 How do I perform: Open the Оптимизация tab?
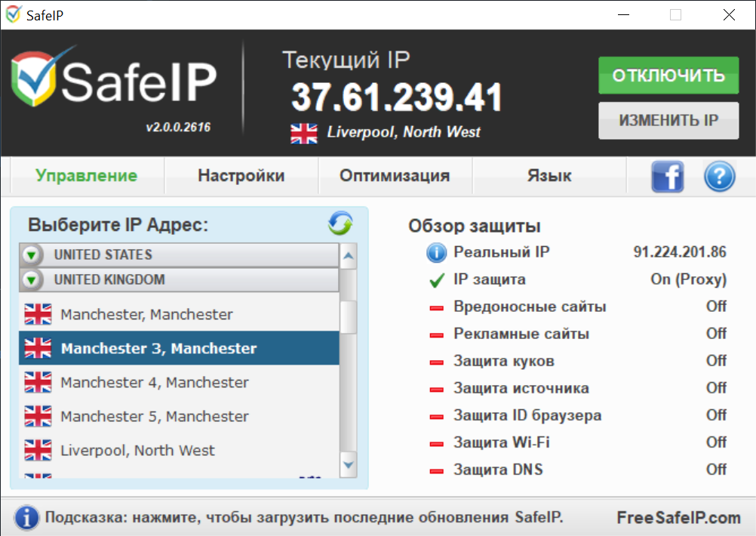click(395, 176)
